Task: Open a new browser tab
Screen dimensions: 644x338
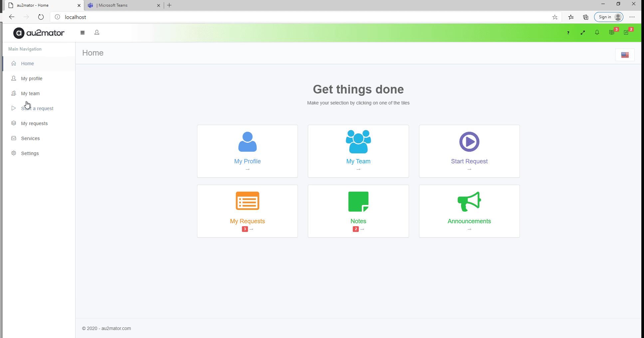Action: (x=169, y=5)
